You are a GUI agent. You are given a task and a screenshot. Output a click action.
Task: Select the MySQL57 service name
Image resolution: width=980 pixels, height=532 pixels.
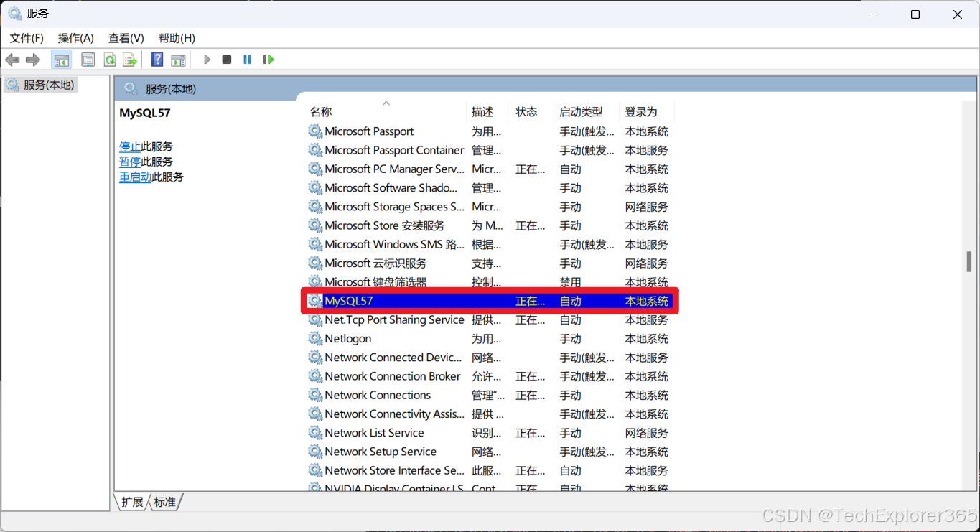point(349,301)
